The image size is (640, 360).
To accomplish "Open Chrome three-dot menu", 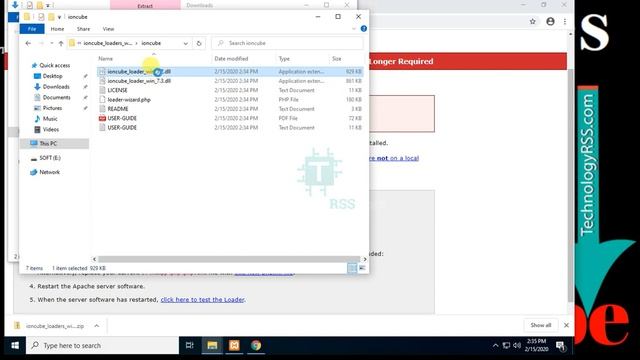I will point(565,21).
